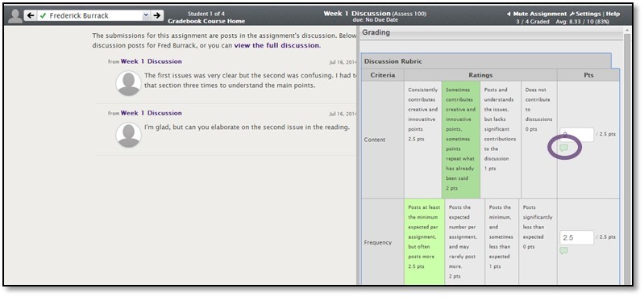Open SpeedGrader Settings
The image size is (644, 297).
click(586, 14)
